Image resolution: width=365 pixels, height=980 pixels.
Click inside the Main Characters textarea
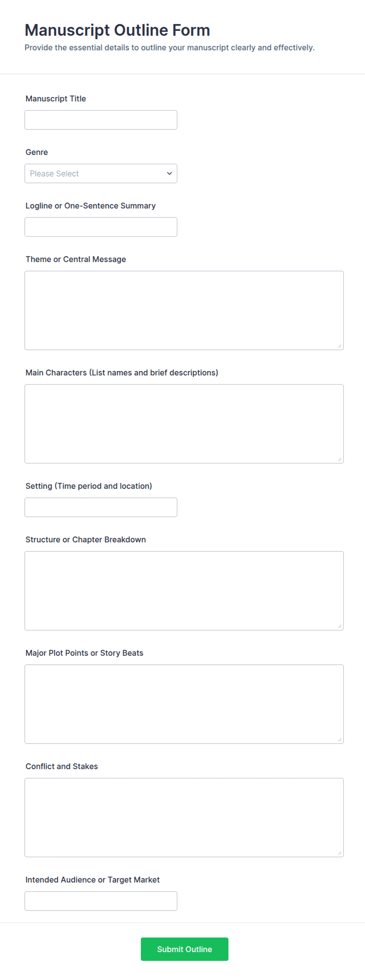(x=184, y=424)
